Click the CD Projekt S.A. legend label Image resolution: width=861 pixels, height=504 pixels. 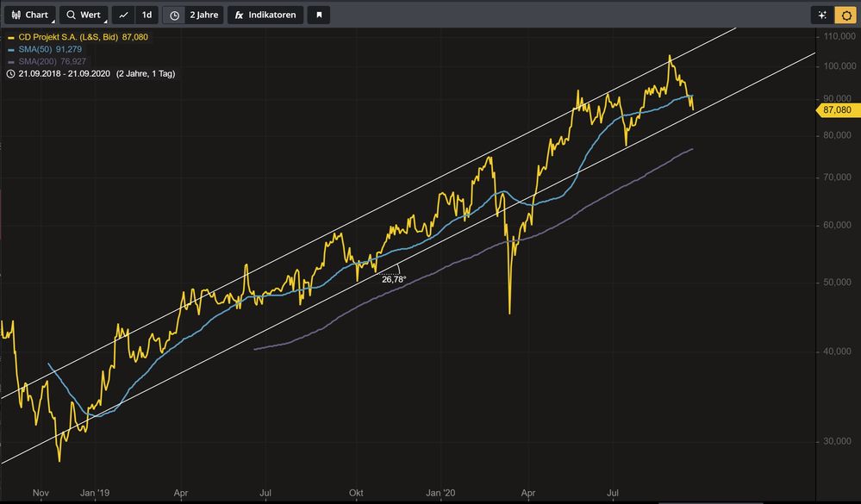point(68,37)
